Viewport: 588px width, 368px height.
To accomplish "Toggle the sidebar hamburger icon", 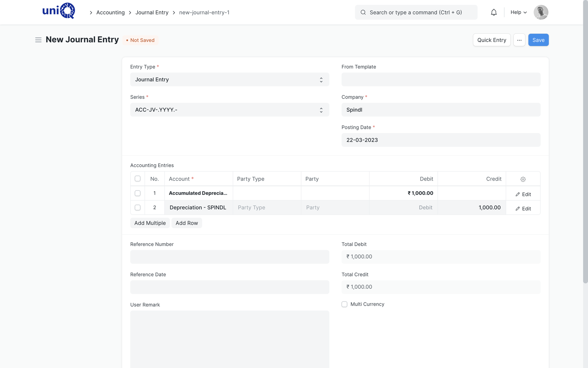I will pos(38,40).
